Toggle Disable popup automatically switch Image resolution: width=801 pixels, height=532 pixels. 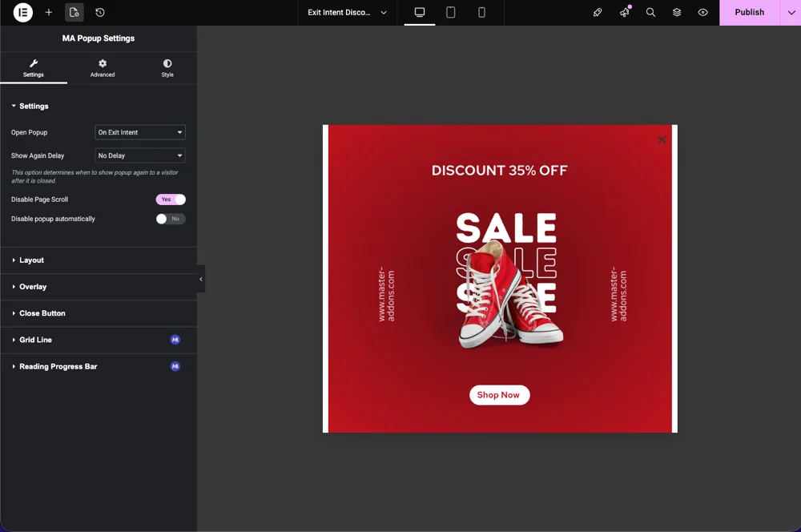click(171, 219)
